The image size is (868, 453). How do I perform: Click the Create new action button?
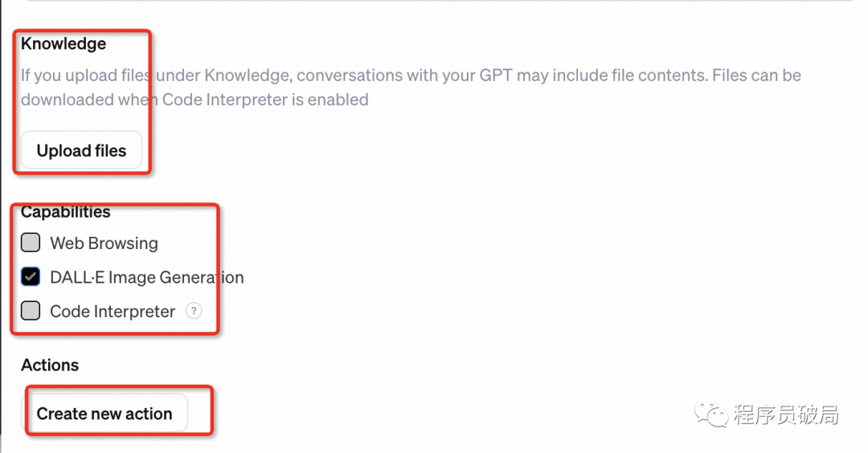pos(104,414)
